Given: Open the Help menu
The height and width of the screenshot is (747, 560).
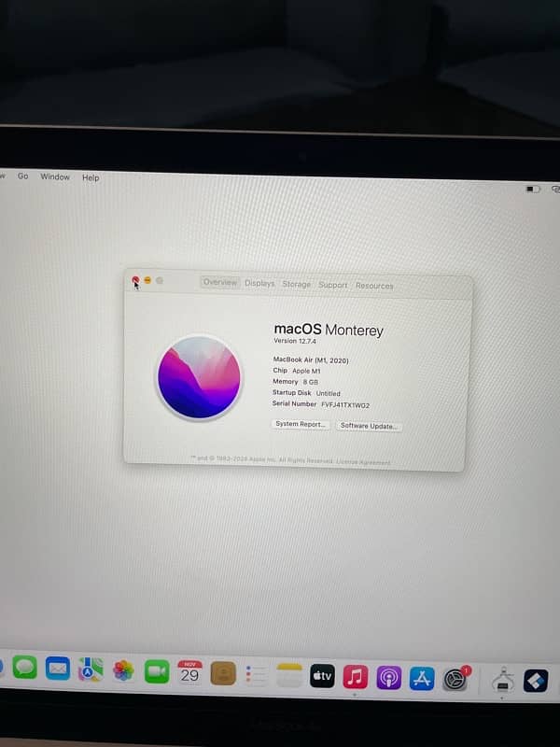Looking at the screenshot, I should [91, 177].
